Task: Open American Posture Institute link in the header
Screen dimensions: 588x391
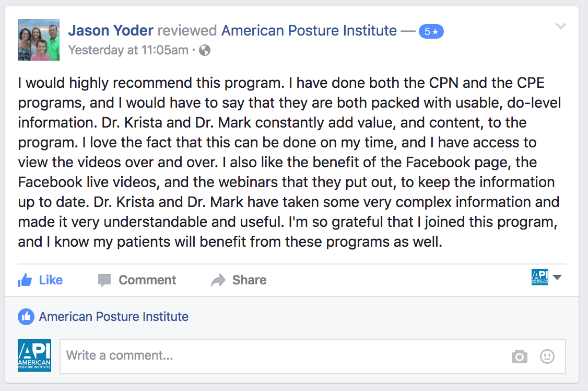Action: tap(309, 31)
